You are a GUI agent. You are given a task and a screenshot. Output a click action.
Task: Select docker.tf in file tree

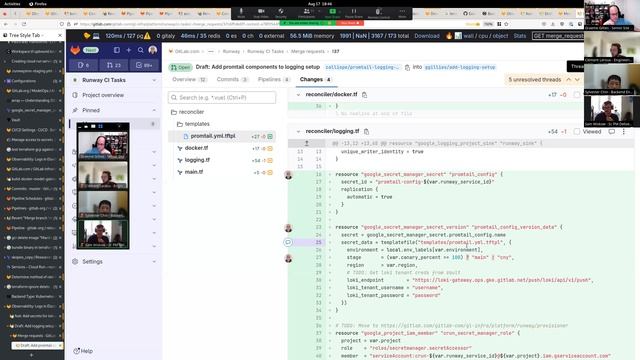tap(222, 148)
